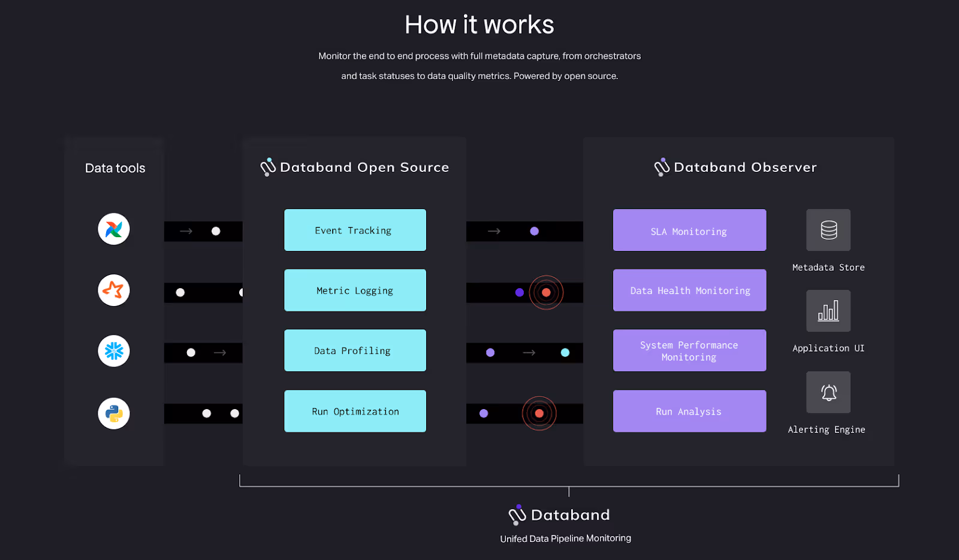Open the Data Health Monitoring box

[689, 290]
